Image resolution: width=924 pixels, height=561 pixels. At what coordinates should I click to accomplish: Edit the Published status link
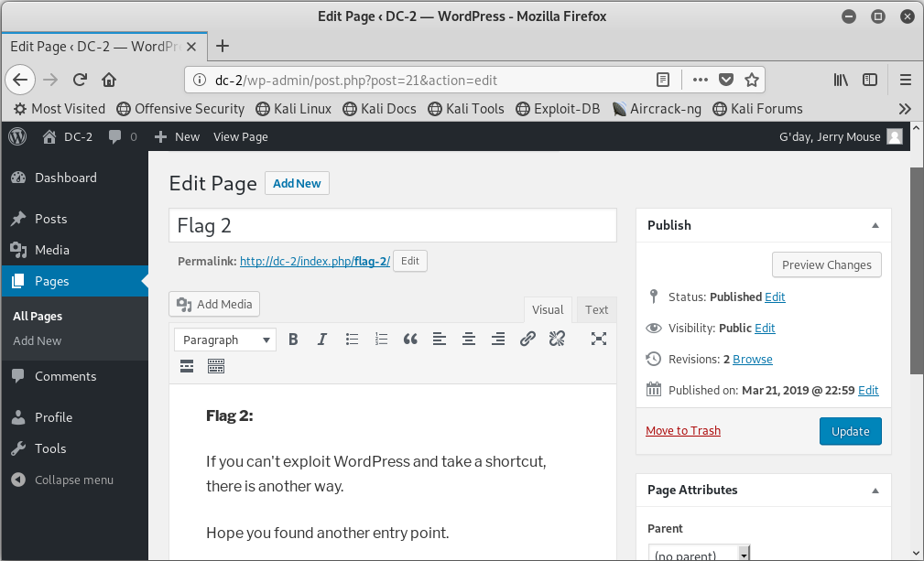[x=775, y=297]
